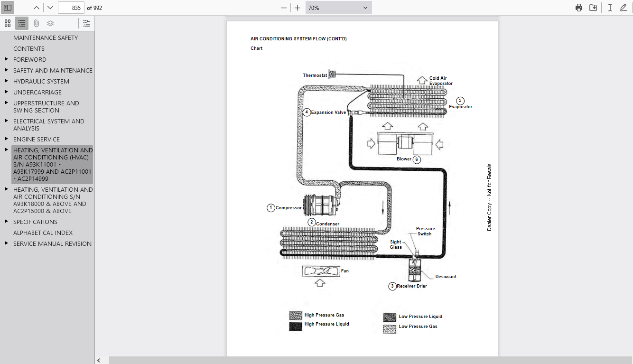Viewport: 633px width, 364px height.
Task: Click the High Pressure Liquid legend swatch
Action: pos(296,327)
